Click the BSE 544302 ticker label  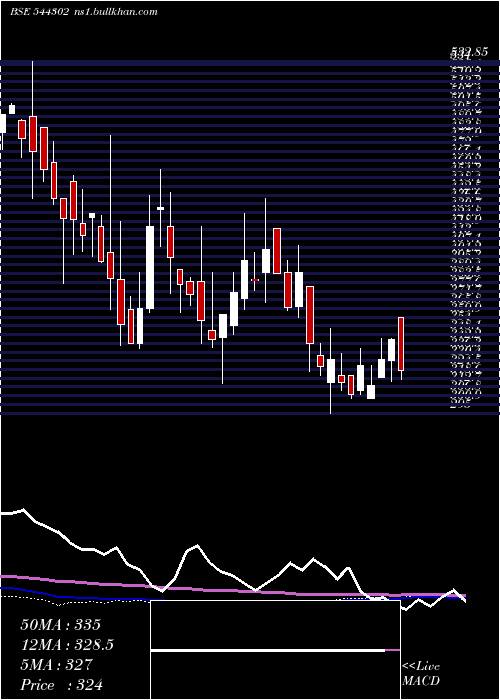coord(39,12)
